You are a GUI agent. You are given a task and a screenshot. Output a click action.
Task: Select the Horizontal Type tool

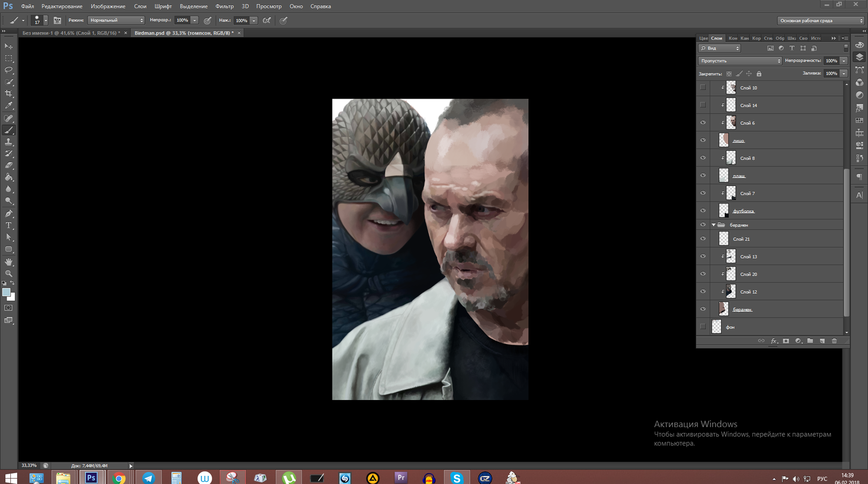pos(9,225)
